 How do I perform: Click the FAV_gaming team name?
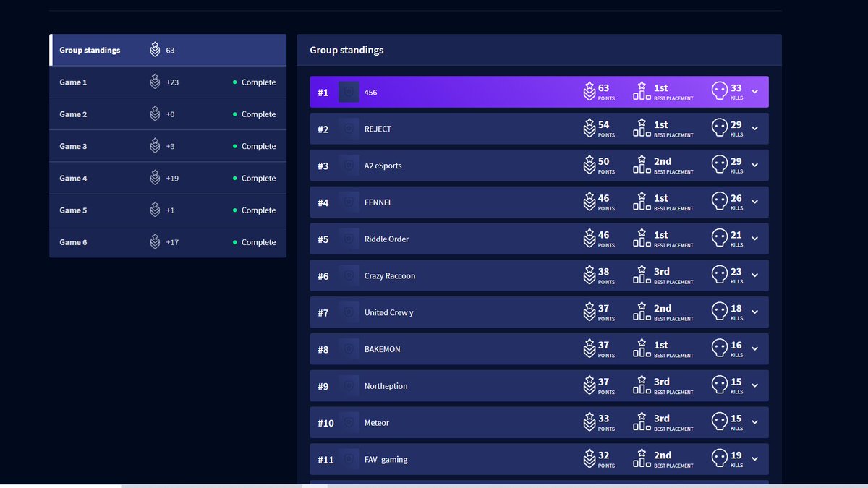(x=386, y=460)
